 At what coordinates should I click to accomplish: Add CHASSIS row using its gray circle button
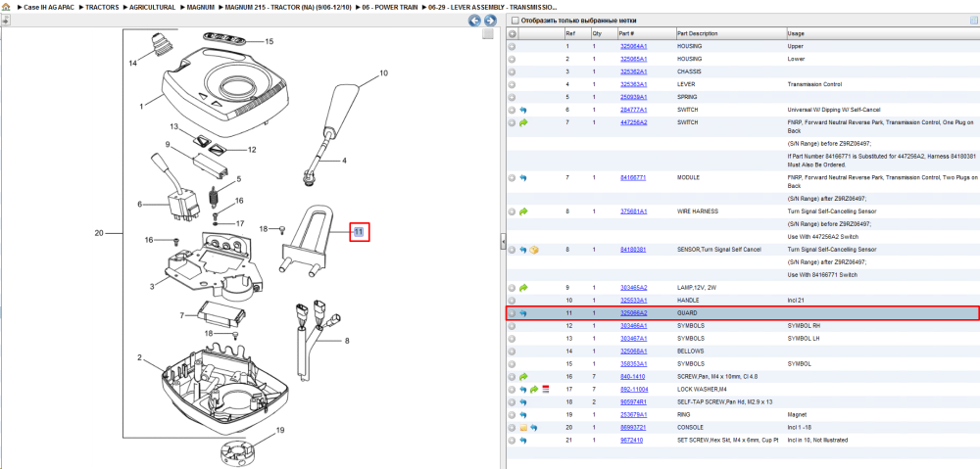[x=512, y=71]
